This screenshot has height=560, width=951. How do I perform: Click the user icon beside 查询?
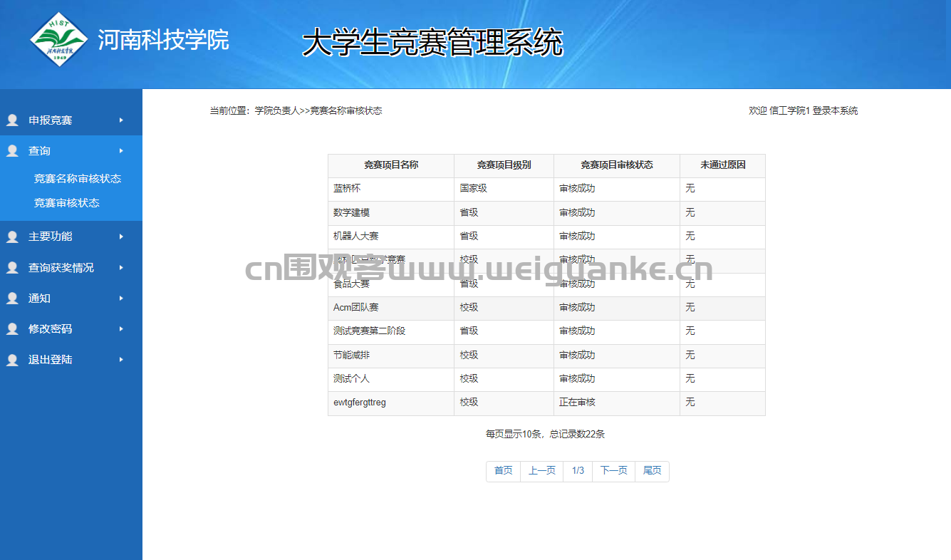[12, 151]
